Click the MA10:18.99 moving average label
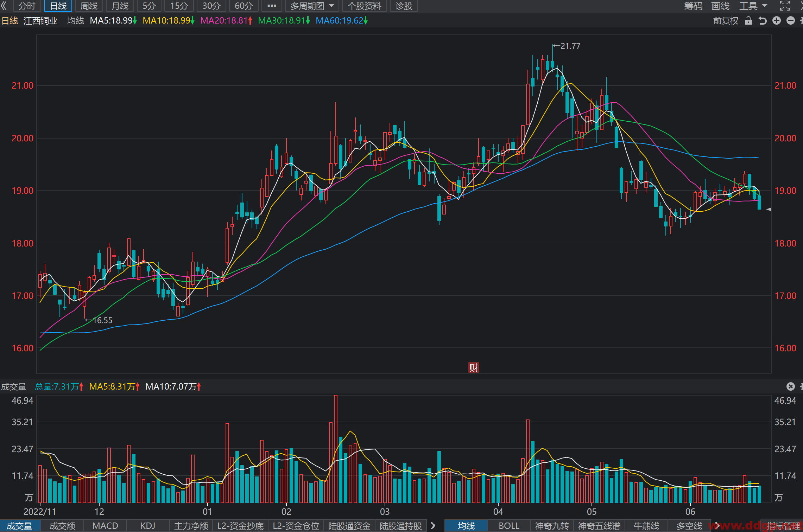 (x=168, y=21)
